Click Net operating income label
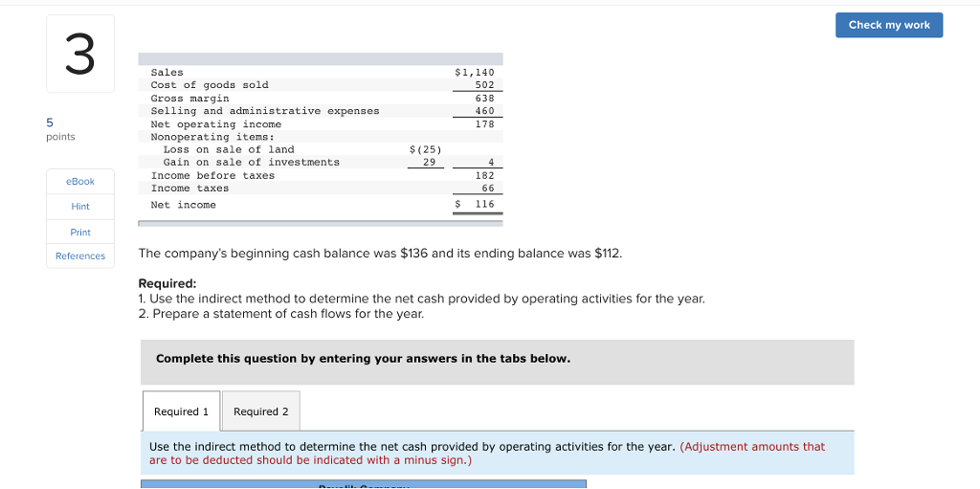Screen dimensions: 980x489 click(215, 123)
